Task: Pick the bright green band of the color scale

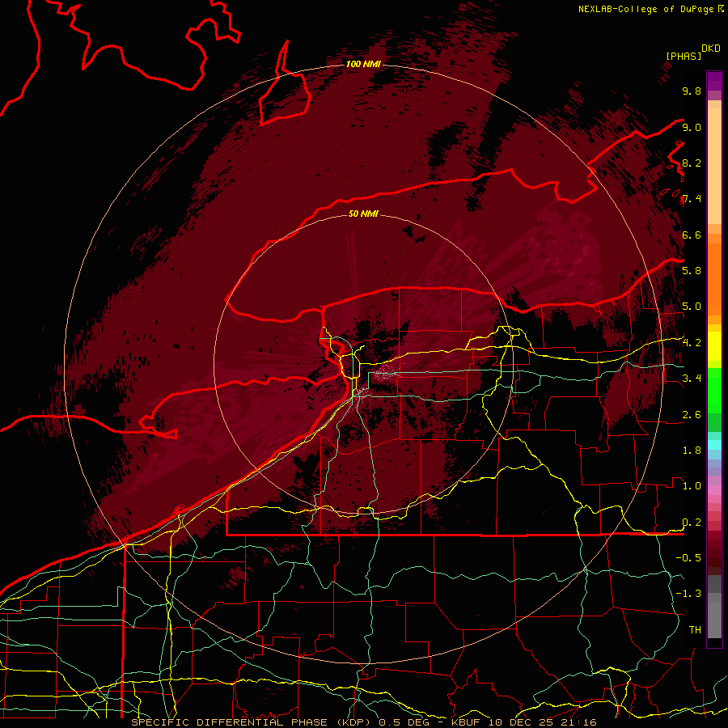Action: tap(714, 390)
